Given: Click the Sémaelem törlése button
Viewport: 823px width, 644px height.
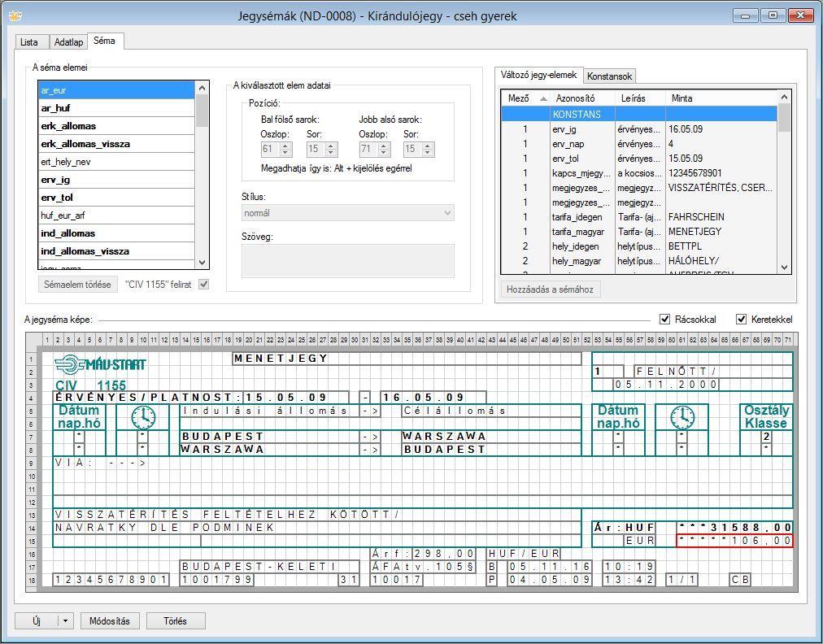Looking at the screenshot, I should (x=78, y=285).
